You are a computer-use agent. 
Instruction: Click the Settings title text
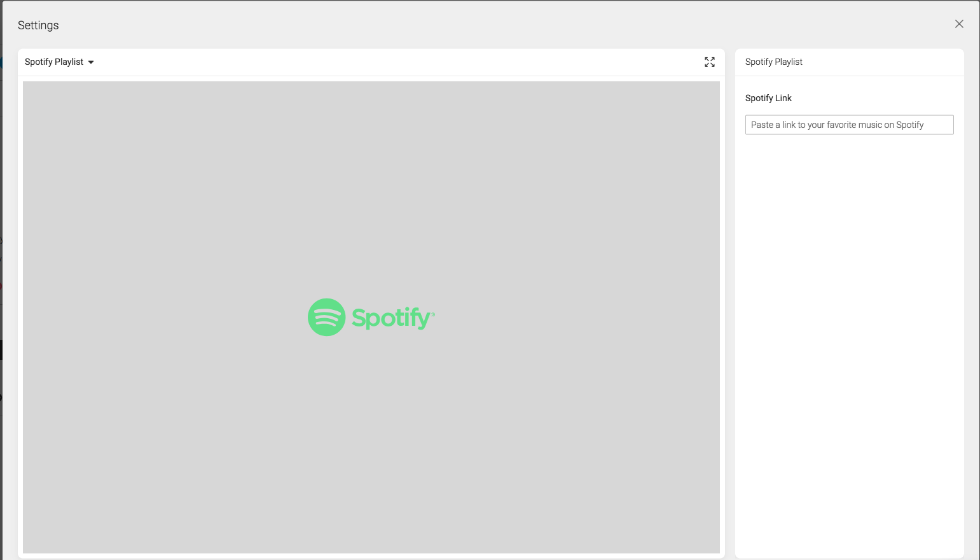(x=38, y=25)
